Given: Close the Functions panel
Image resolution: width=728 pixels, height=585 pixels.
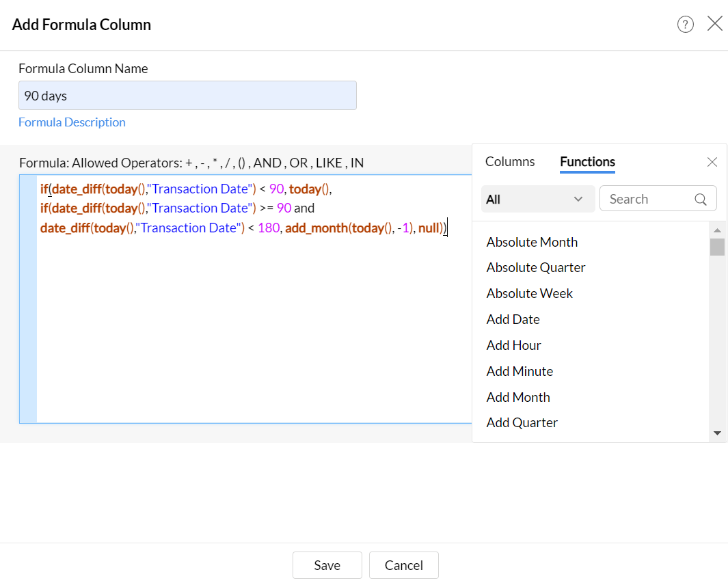Looking at the screenshot, I should (712, 162).
